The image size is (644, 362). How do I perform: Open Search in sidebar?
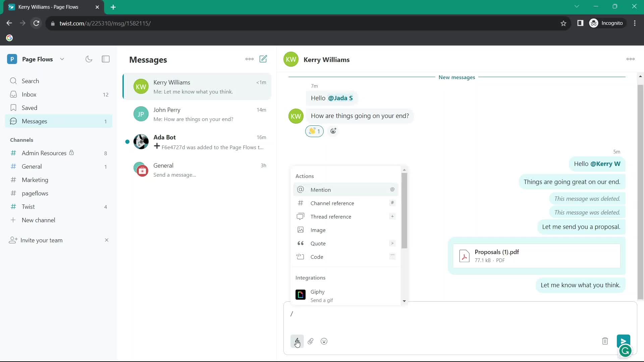point(59,81)
